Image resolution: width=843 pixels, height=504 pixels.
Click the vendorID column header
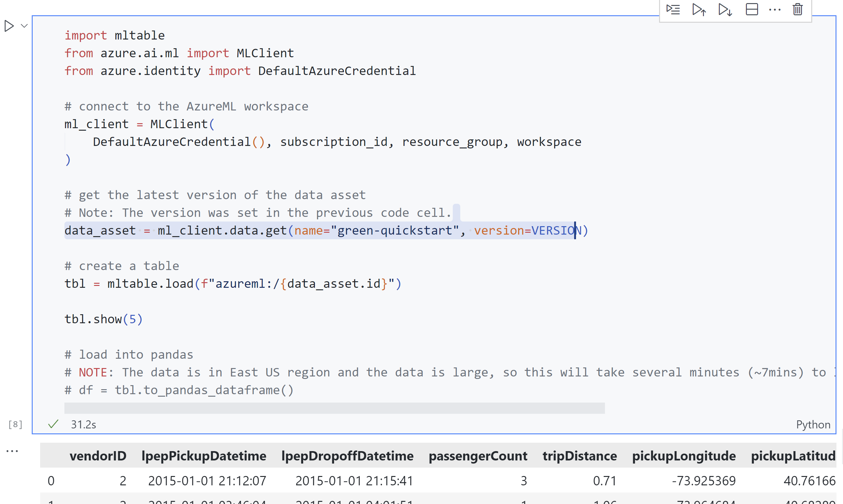(x=98, y=456)
